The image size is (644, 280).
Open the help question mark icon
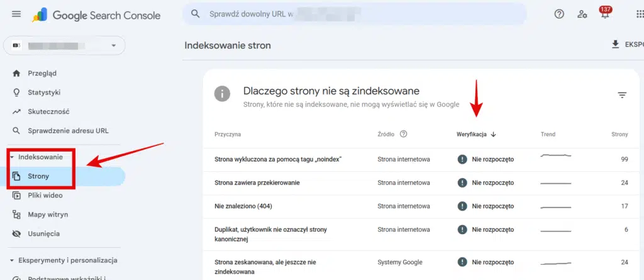559,14
